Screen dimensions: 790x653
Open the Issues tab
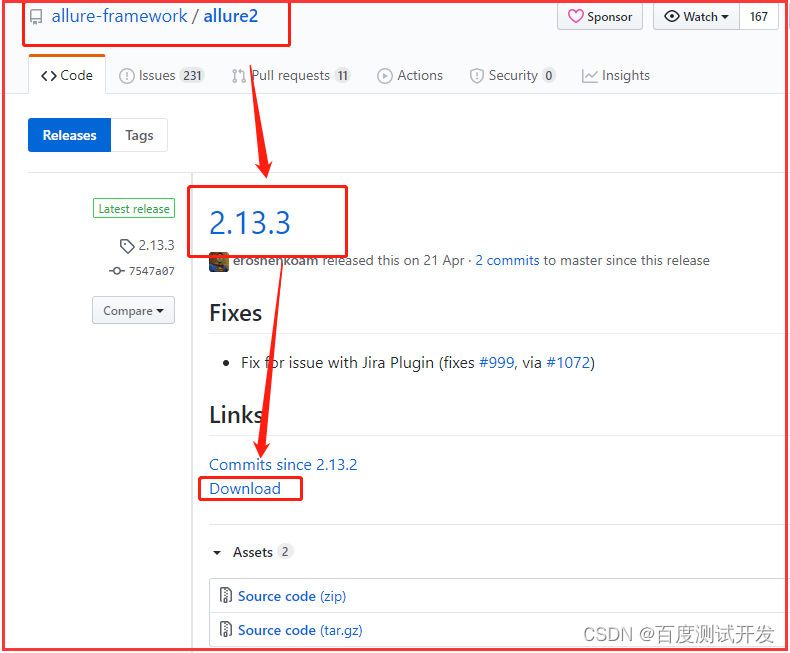161,76
